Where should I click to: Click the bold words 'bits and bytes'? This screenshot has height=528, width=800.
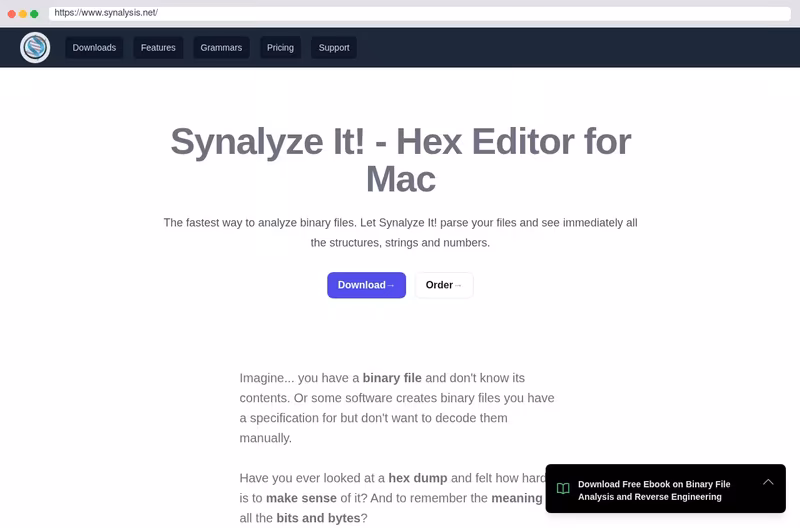pos(318,518)
